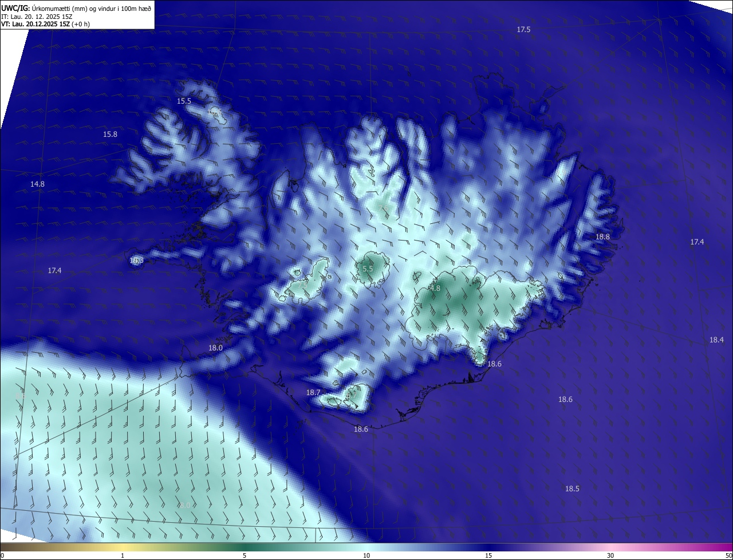Select the 1 tick on the color scale
Viewport: 733px width, 560px height.
click(x=123, y=555)
